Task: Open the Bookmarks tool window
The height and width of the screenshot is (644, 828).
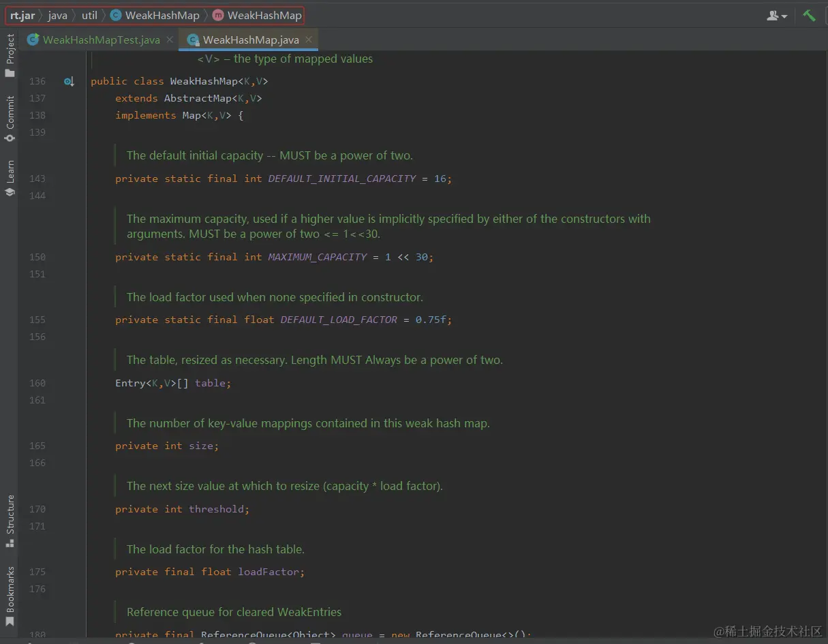Action: coord(10,596)
